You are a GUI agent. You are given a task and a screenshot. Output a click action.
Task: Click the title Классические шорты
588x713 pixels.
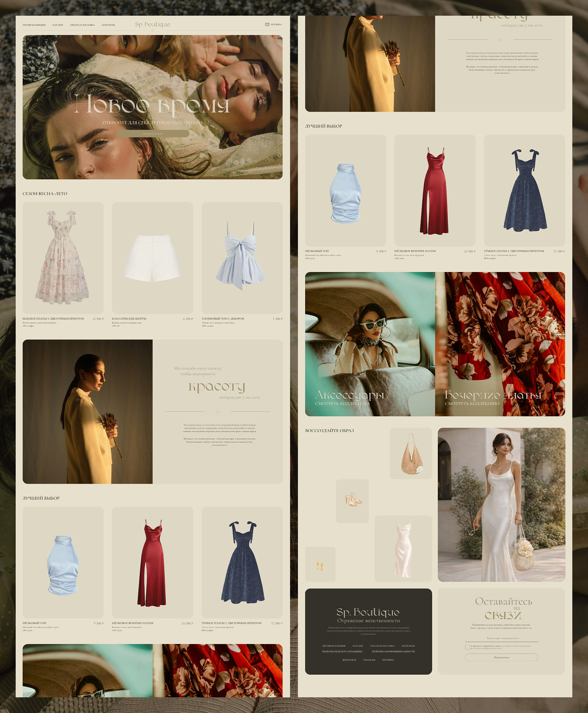point(129,319)
